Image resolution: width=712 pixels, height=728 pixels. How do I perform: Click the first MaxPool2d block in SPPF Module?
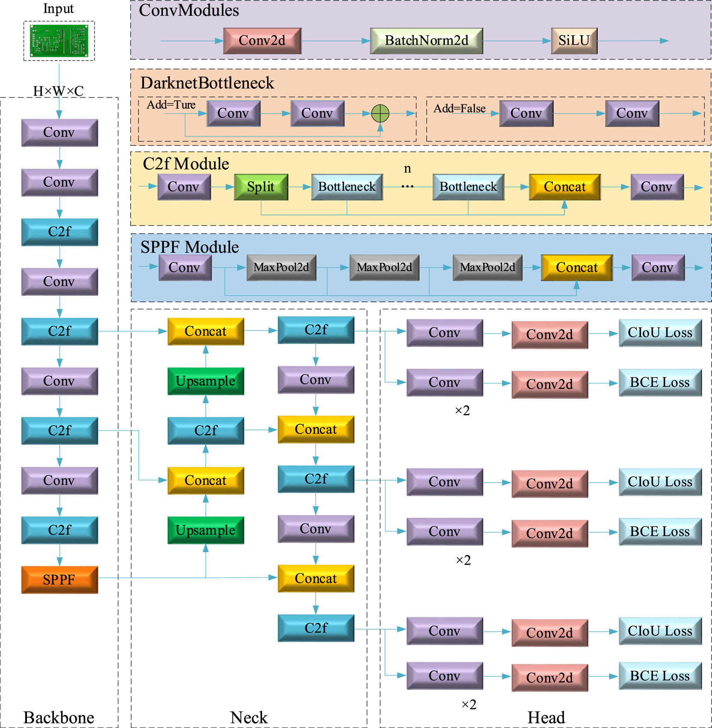(281, 268)
